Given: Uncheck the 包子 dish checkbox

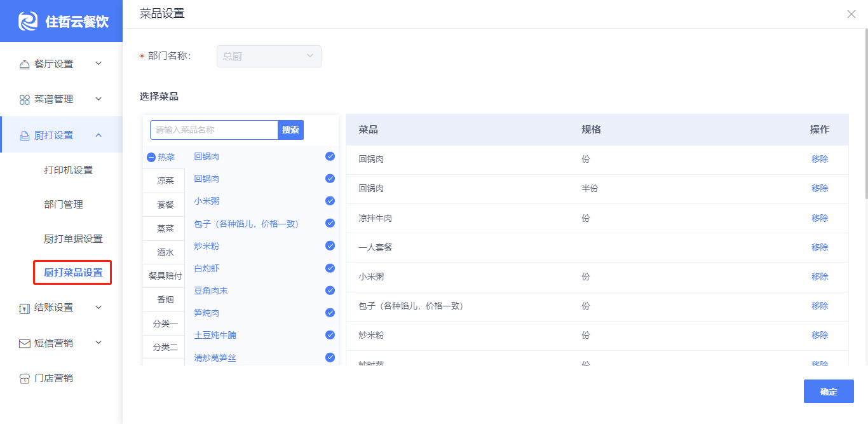Looking at the screenshot, I should point(330,223).
